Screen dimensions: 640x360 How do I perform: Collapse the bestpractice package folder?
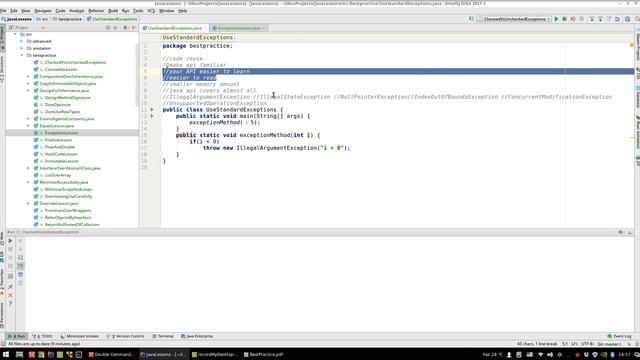coord(22,55)
